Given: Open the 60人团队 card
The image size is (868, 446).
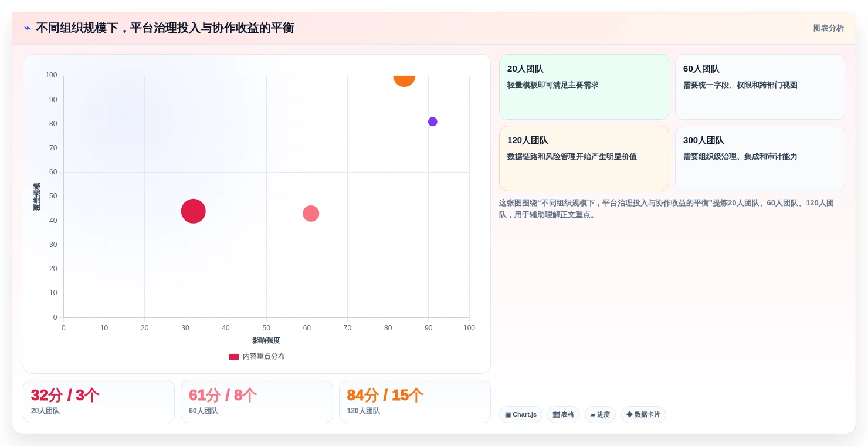Looking at the screenshot, I should coord(759,87).
